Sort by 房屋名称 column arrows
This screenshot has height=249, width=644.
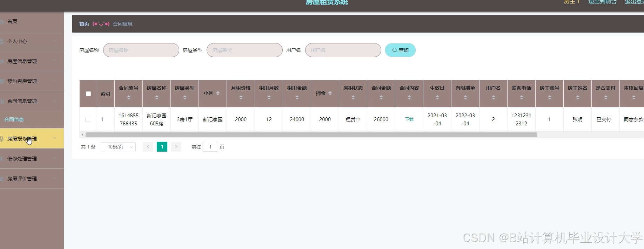(157, 98)
